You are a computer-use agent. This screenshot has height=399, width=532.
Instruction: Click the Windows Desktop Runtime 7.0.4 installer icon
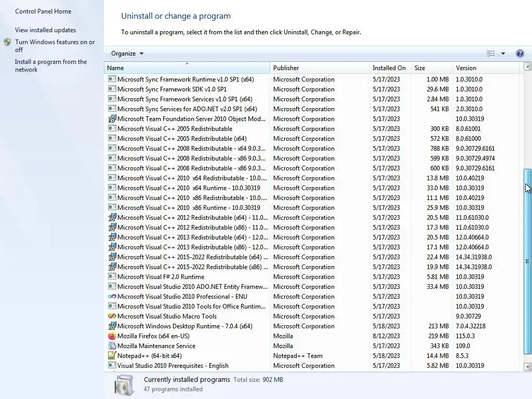pos(112,326)
